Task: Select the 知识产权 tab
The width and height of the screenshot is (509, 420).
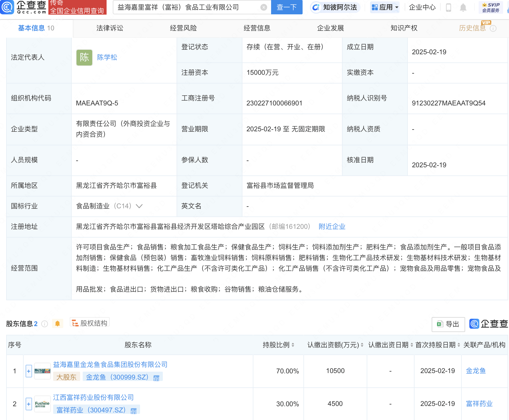Action: [404, 28]
